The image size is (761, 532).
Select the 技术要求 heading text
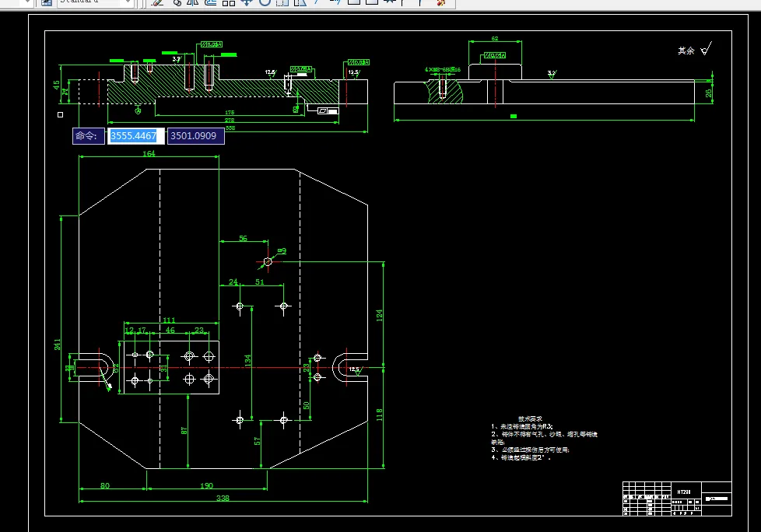pyautogui.click(x=530, y=418)
